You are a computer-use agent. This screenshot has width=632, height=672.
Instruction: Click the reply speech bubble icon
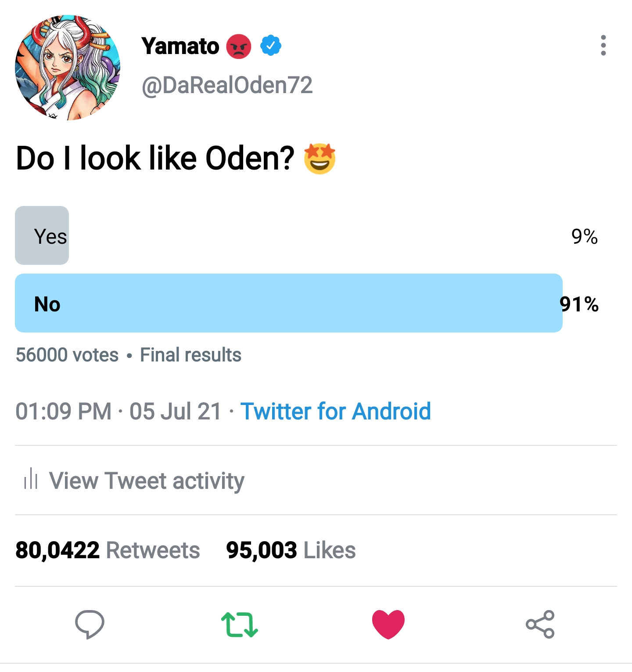point(90,624)
